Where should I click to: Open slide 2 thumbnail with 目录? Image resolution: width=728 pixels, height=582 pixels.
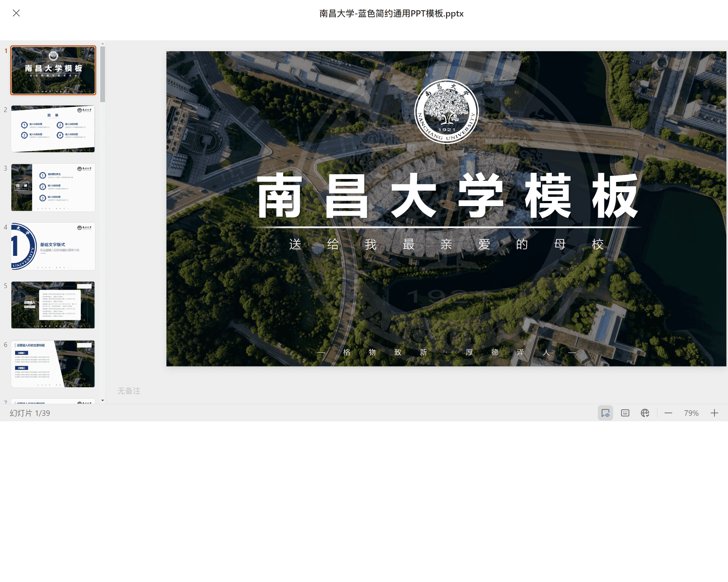[53, 129]
